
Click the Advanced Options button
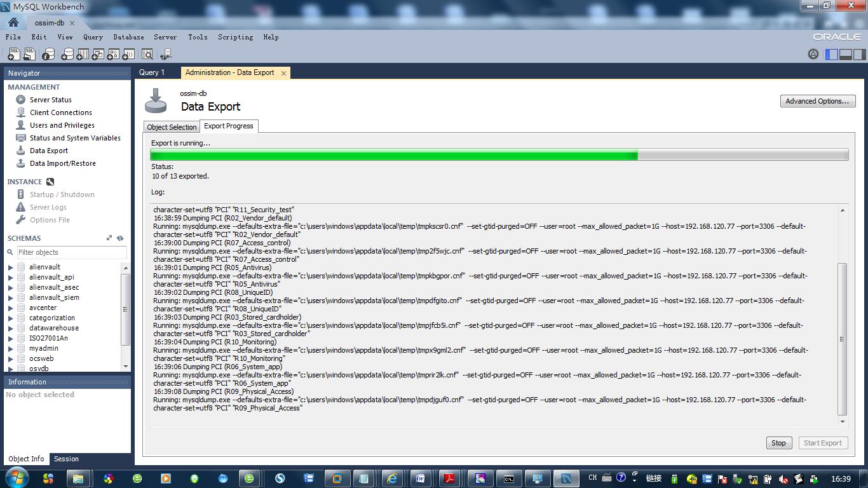coord(818,101)
